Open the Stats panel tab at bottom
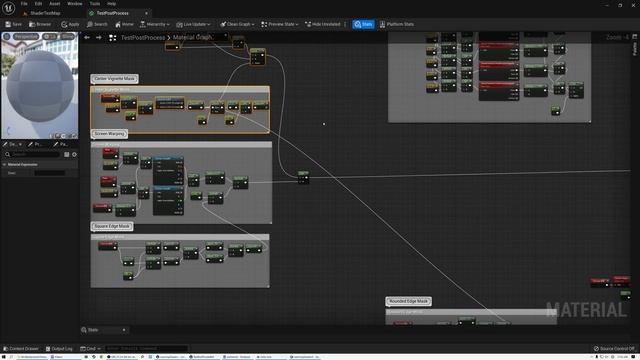 pos(93,330)
